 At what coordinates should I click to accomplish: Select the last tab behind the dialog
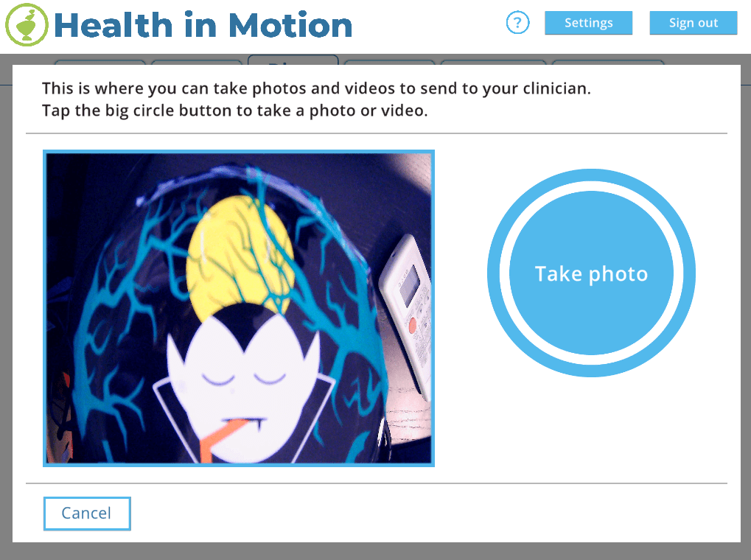pos(608,63)
